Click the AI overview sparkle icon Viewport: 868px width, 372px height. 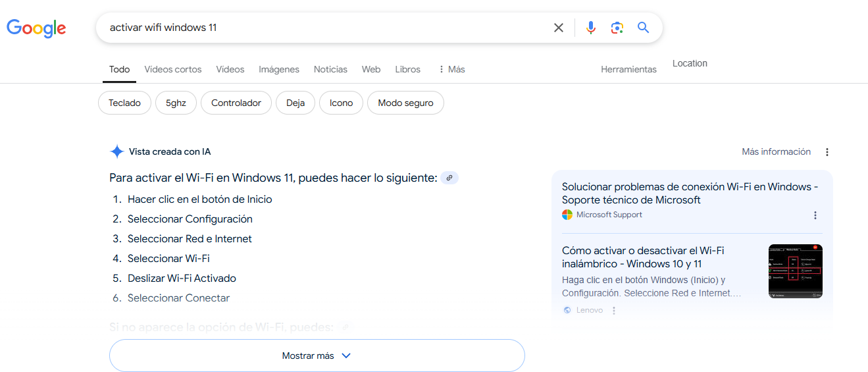pos(116,152)
